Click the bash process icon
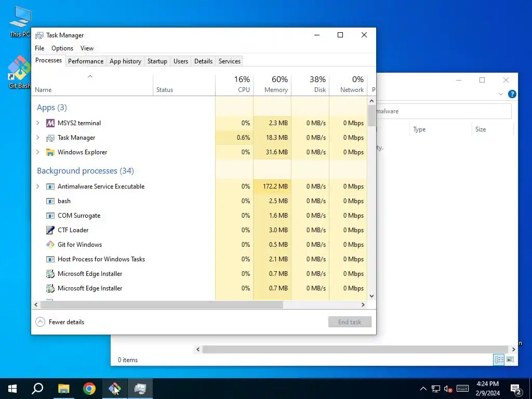Image resolution: width=532 pixels, height=399 pixels. pos(50,201)
